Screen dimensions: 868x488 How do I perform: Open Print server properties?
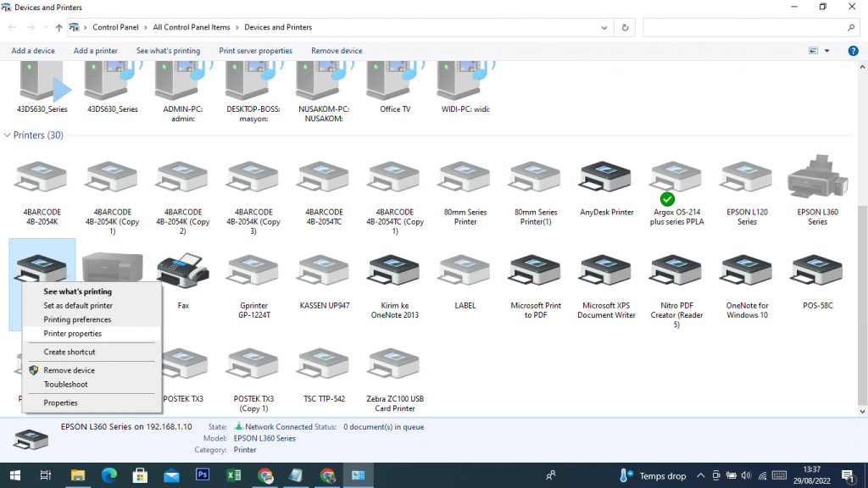(x=256, y=50)
